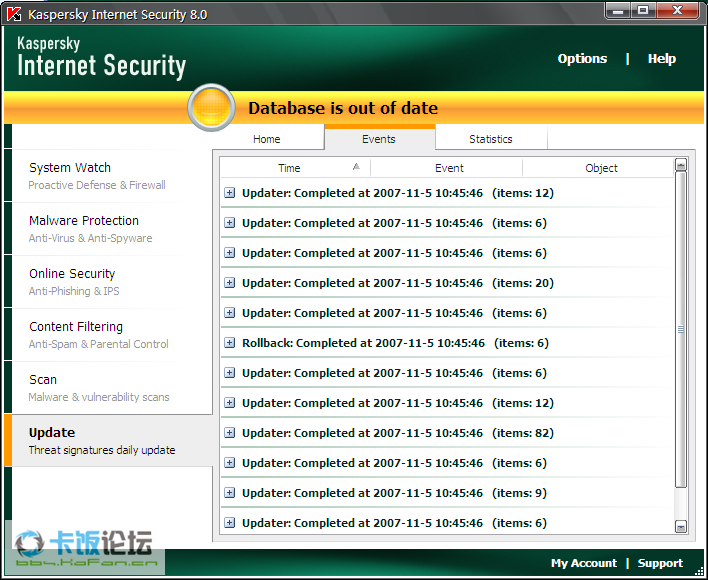Open the Options link in header
The width and height of the screenshot is (708, 580).
pyautogui.click(x=582, y=59)
